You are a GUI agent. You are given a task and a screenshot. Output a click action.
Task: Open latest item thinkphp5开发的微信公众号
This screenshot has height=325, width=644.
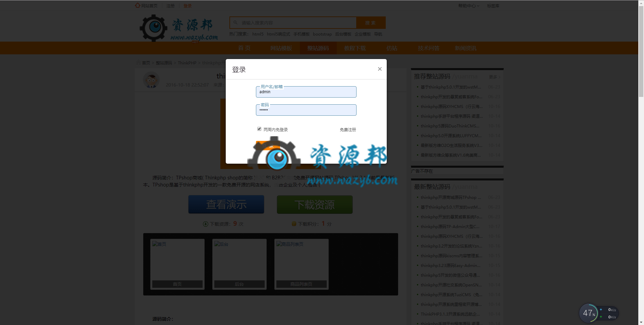450,275
